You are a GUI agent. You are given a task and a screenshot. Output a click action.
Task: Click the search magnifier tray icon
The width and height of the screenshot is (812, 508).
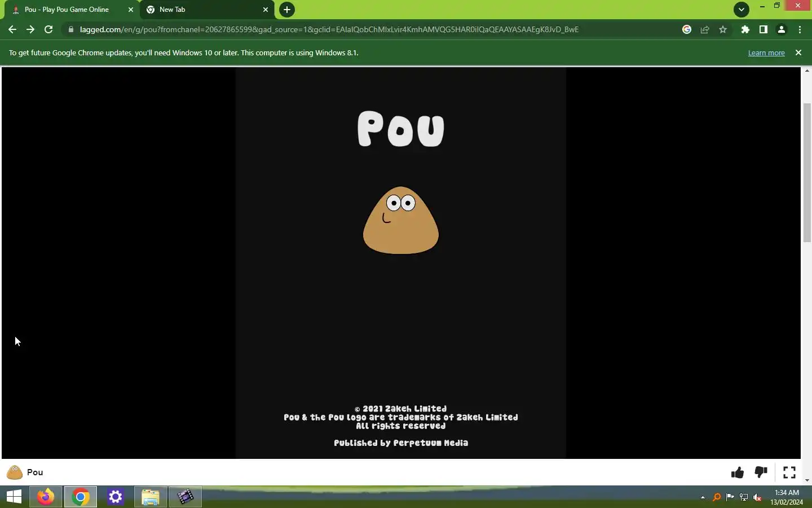pyautogui.click(x=717, y=497)
